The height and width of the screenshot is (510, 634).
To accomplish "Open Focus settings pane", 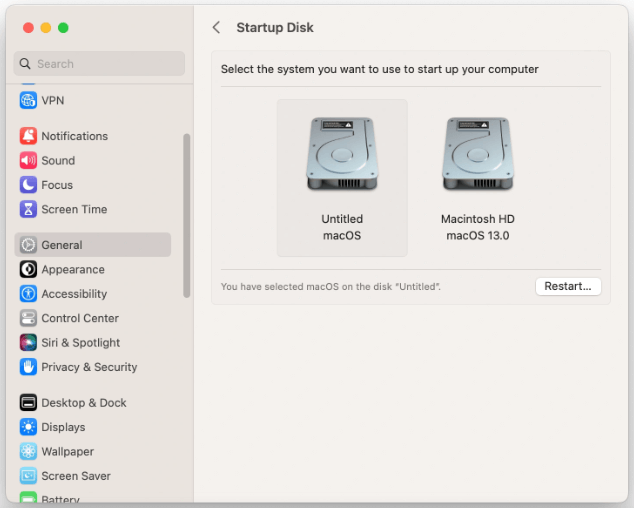I will 93,185.
